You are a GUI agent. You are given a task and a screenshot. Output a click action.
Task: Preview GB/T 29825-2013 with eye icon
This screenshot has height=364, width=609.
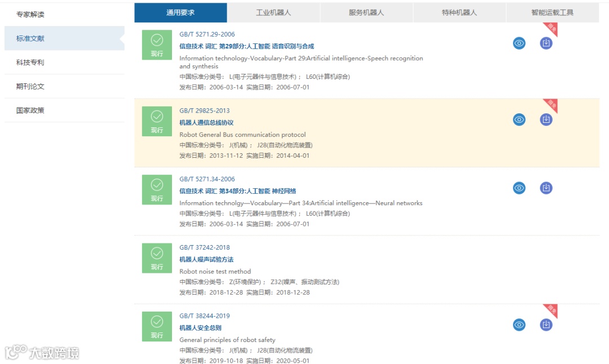tap(519, 119)
